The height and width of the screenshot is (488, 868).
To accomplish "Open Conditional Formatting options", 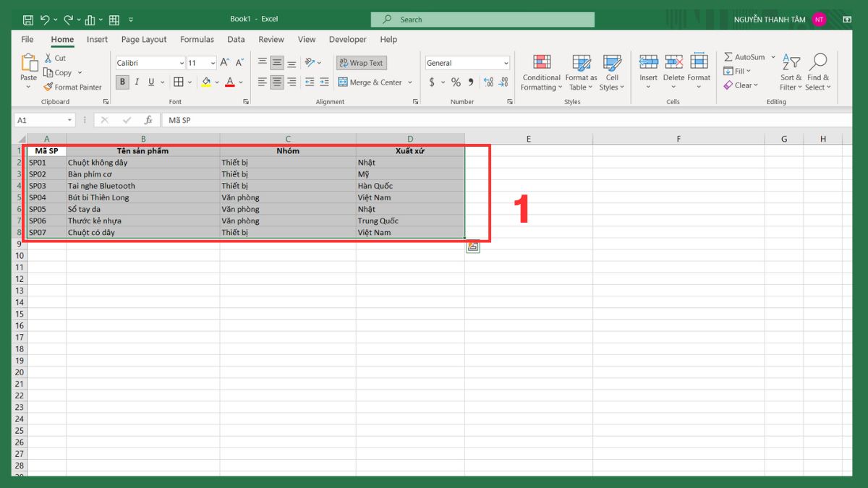I will (541, 72).
